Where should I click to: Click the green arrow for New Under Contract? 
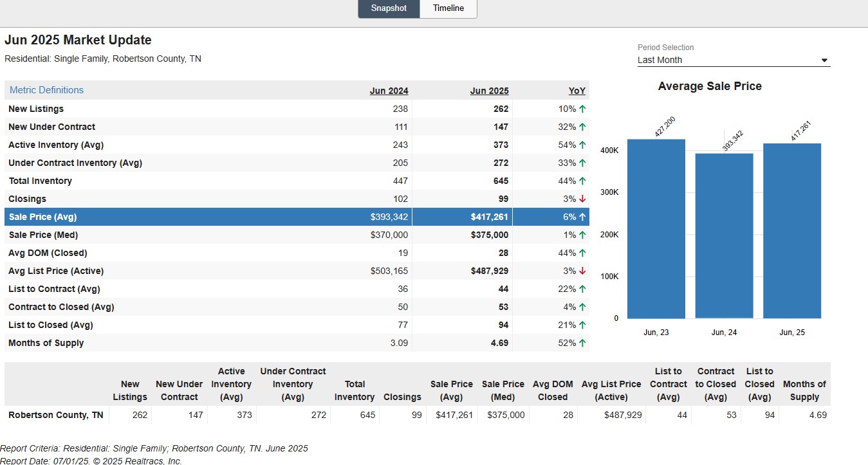582,127
